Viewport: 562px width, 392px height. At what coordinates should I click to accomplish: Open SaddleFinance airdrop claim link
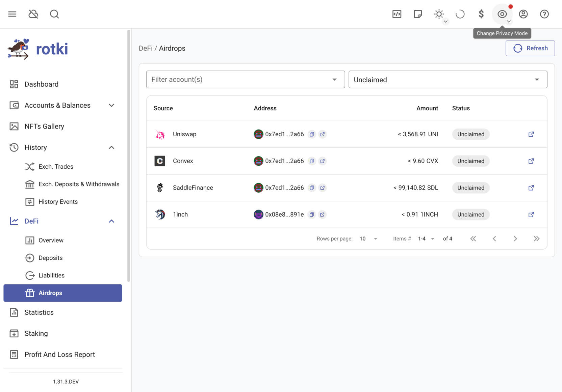pos(531,188)
